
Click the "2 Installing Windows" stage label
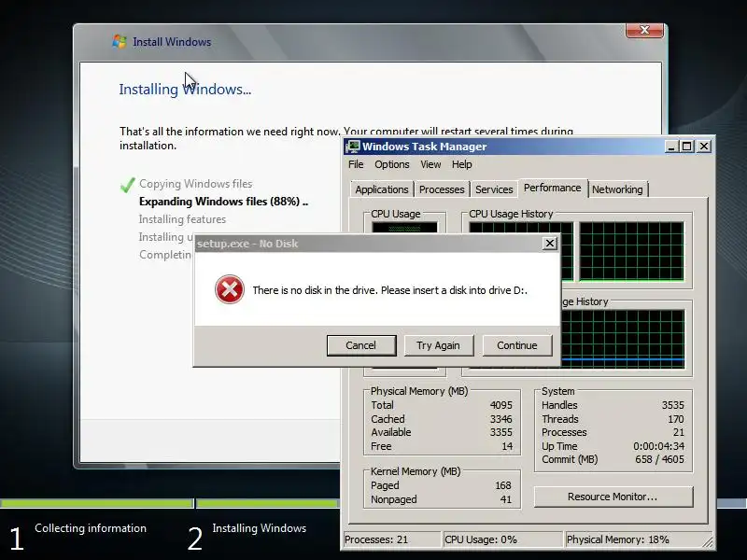point(247,537)
